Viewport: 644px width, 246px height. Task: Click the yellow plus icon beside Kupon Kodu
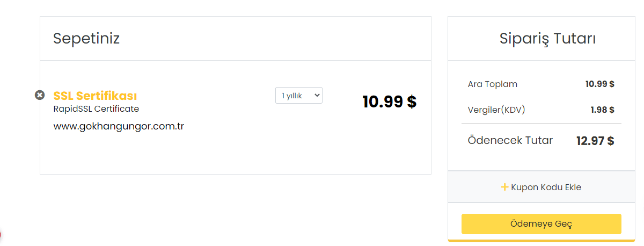504,187
